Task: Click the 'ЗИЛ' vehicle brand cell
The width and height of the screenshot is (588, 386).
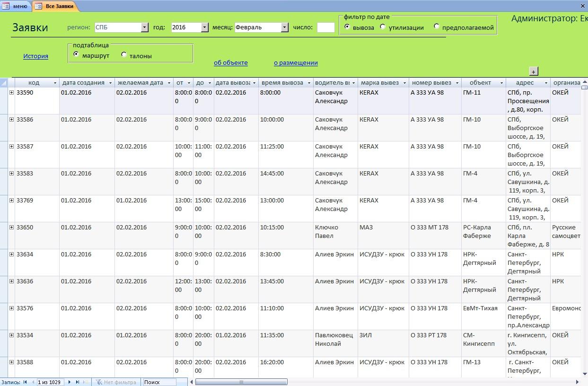Action: point(383,343)
